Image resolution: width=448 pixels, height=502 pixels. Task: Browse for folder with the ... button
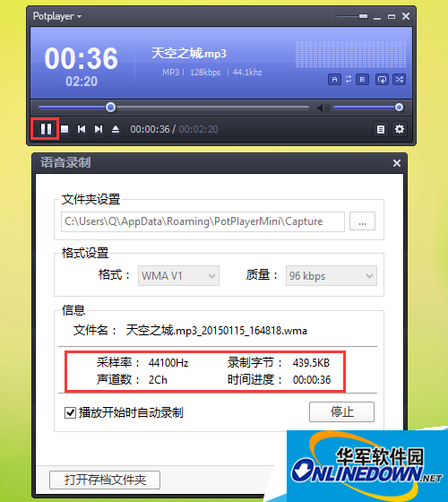click(362, 221)
